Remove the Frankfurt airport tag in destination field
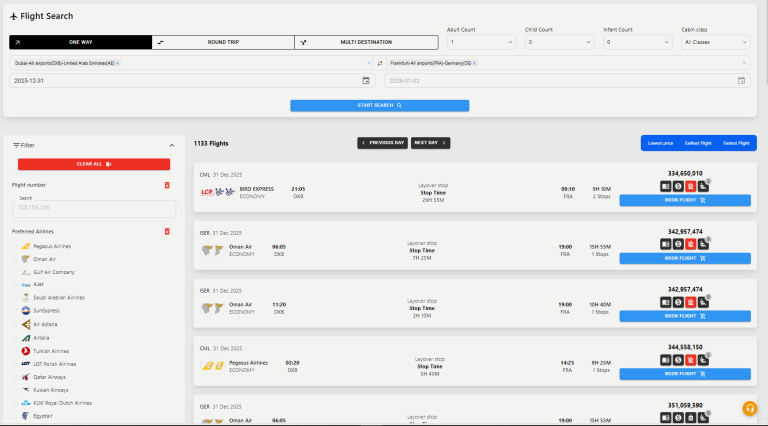This screenshot has height=426, width=768. click(474, 63)
